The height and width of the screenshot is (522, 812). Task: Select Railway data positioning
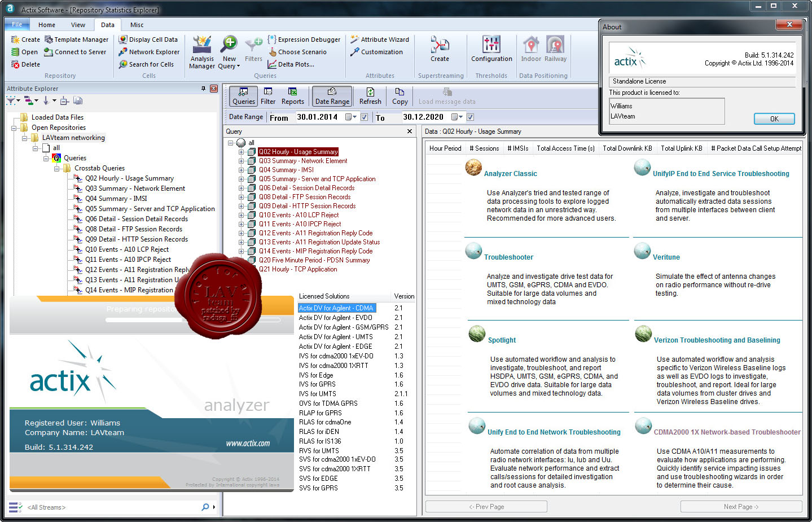(x=555, y=49)
